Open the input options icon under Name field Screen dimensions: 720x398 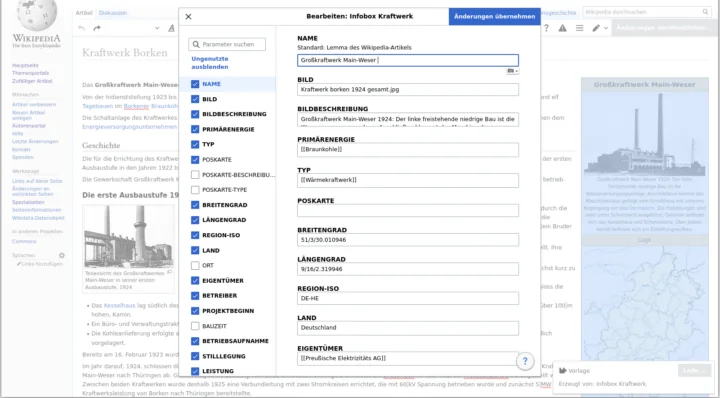[512, 71]
